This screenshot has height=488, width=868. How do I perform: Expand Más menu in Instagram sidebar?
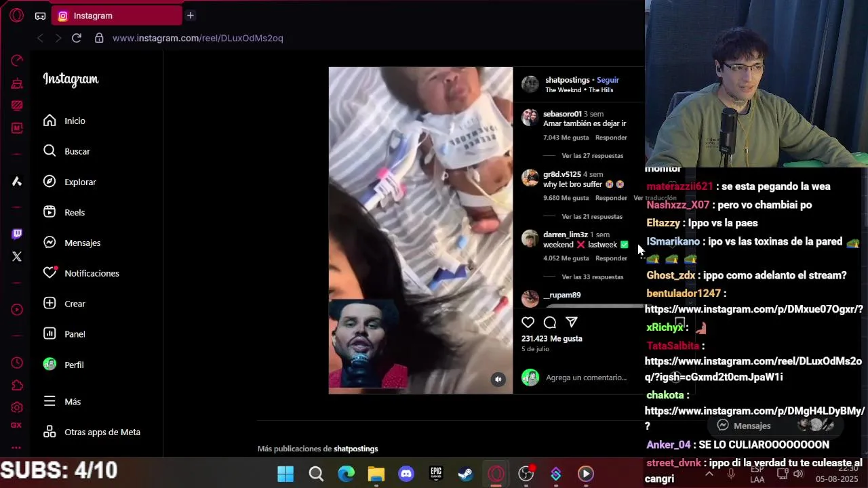[62, 401]
